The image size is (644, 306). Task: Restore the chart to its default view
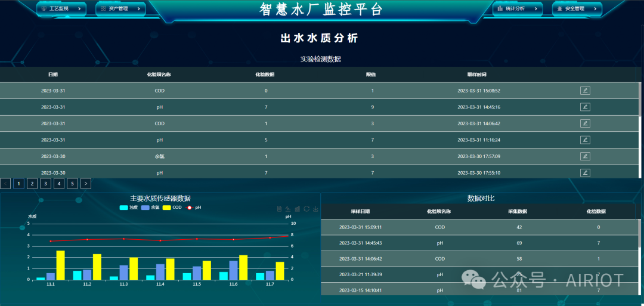tap(306, 209)
